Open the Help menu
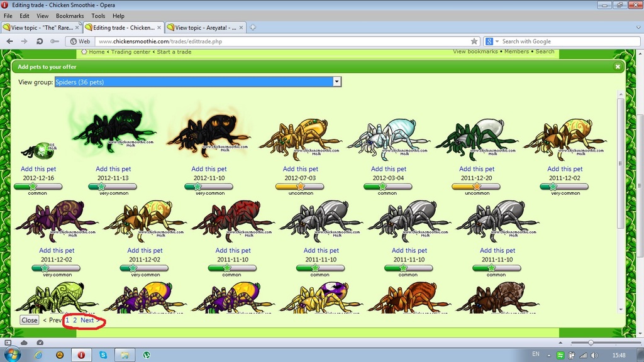This screenshot has height=362, width=644. (x=118, y=16)
